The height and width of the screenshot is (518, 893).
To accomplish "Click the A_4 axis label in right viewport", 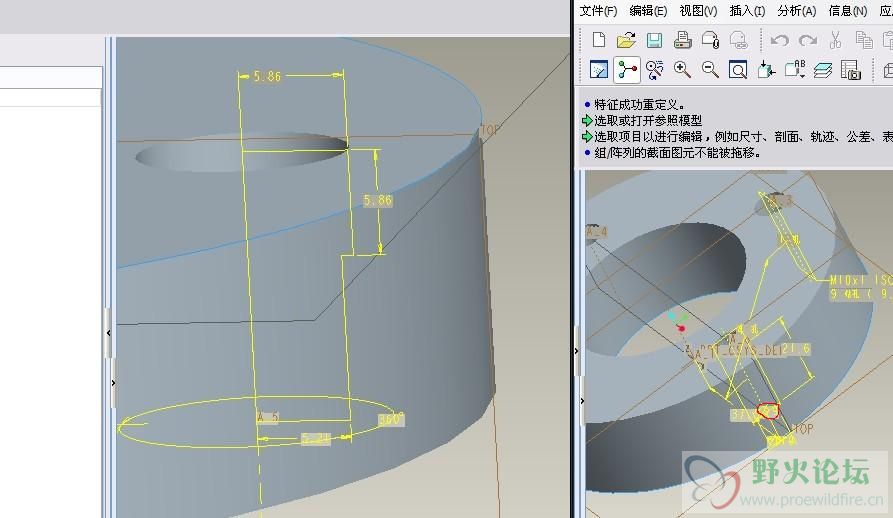I will click(x=597, y=232).
